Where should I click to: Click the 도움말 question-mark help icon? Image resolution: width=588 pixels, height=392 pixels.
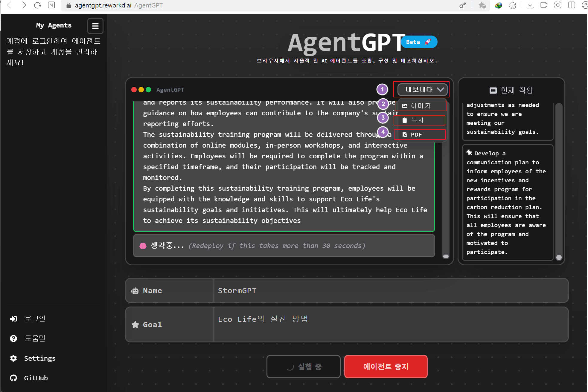[13, 338]
